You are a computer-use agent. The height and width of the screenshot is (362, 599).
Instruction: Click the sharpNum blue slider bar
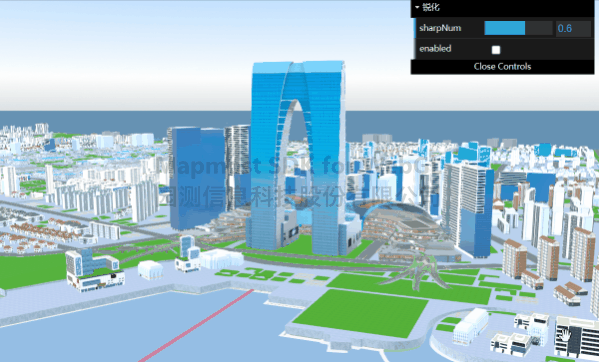505,28
